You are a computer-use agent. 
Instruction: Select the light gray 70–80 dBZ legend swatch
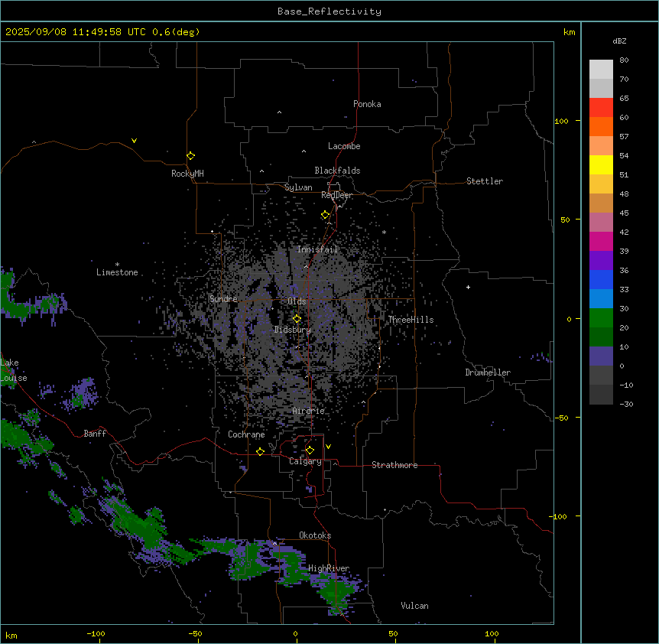click(x=601, y=70)
